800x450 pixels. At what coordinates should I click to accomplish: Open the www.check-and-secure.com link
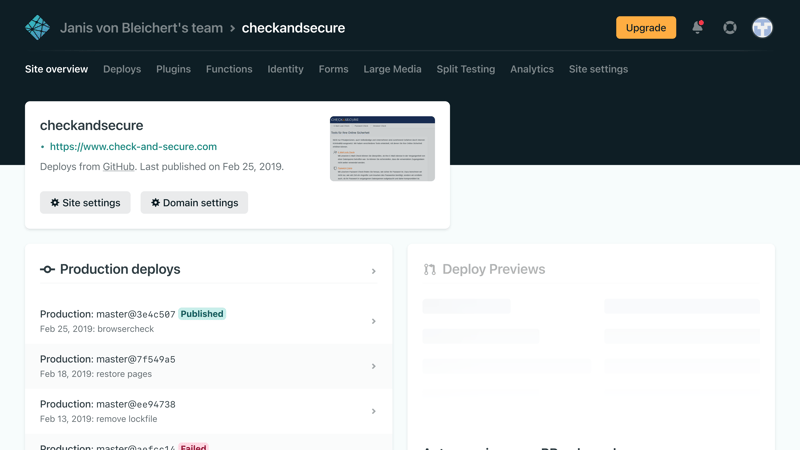[x=133, y=146]
